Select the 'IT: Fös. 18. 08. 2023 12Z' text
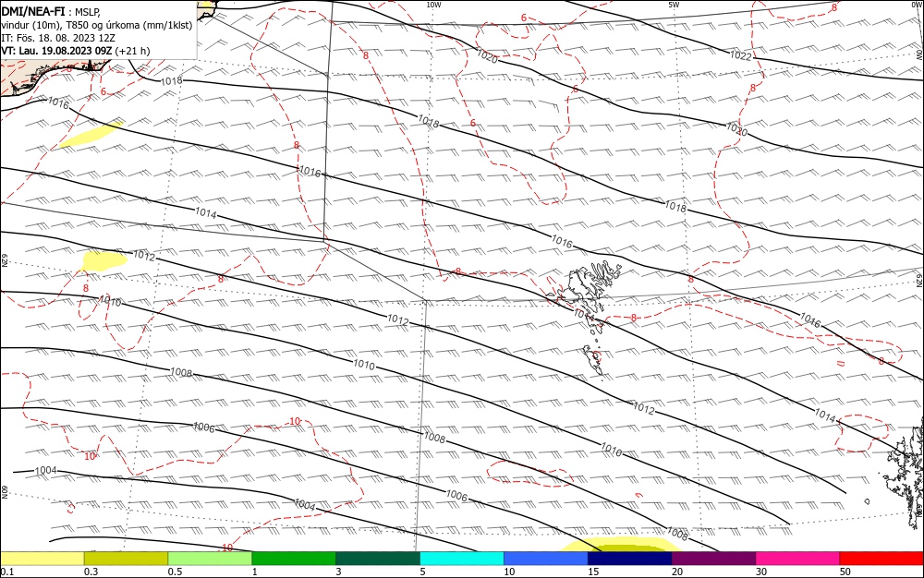924x578 pixels. coord(58,38)
